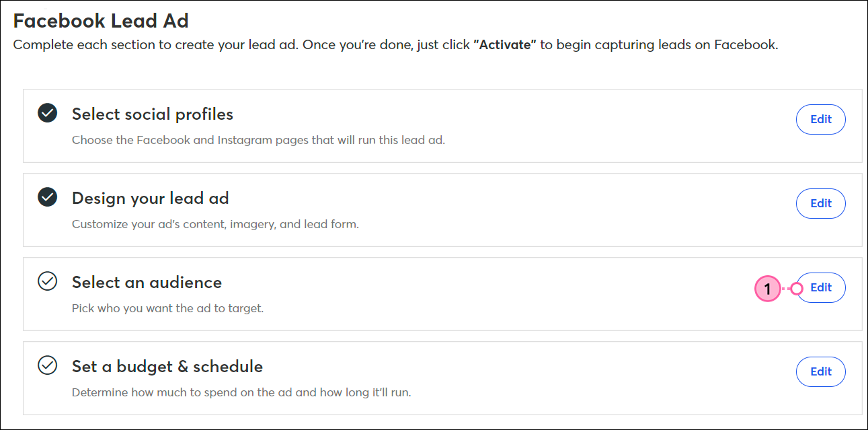Click filled checkmark beside Select social profiles
The height and width of the screenshot is (430, 868).
tap(47, 113)
